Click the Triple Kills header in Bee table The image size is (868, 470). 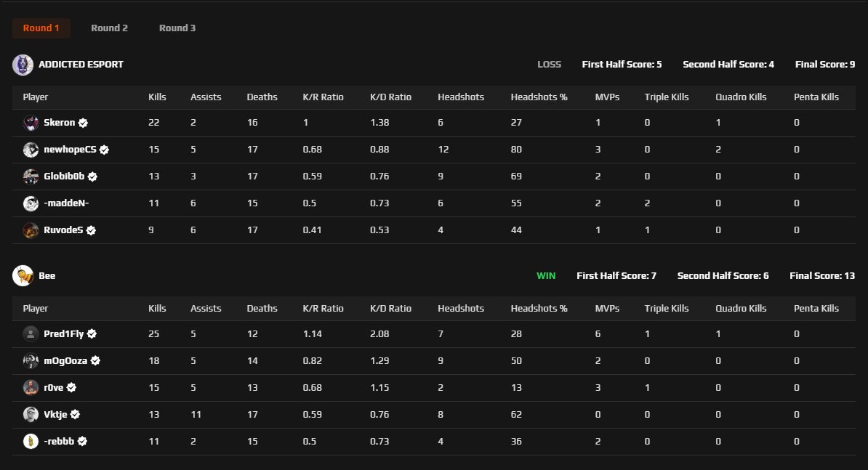[667, 309]
